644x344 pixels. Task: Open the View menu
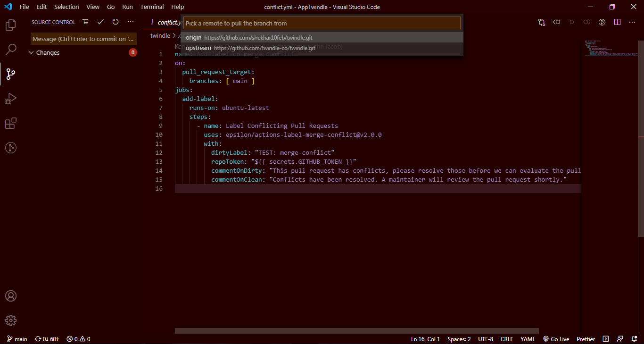[93, 7]
